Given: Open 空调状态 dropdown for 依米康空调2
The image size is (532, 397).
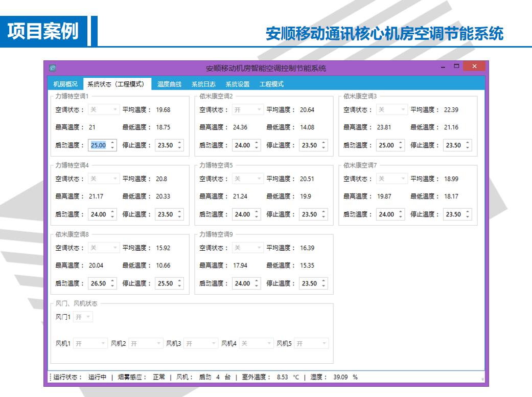Looking at the screenshot, I should coord(248,109).
